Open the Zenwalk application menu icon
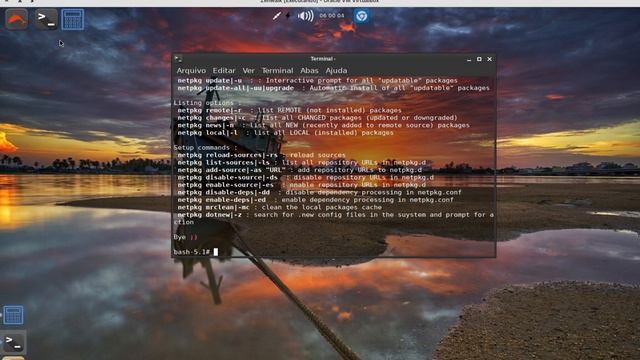 (16, 19)
